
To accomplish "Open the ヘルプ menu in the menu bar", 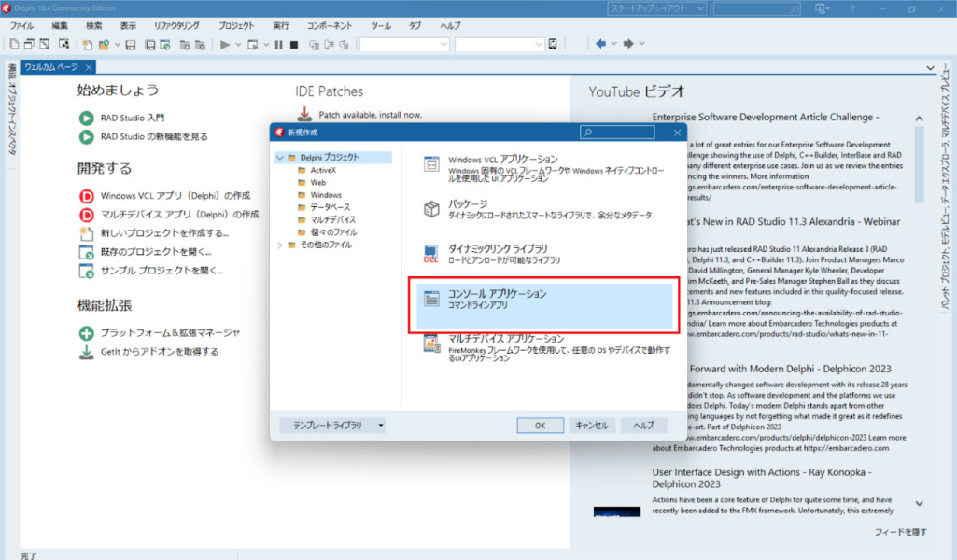I will 450,25.
